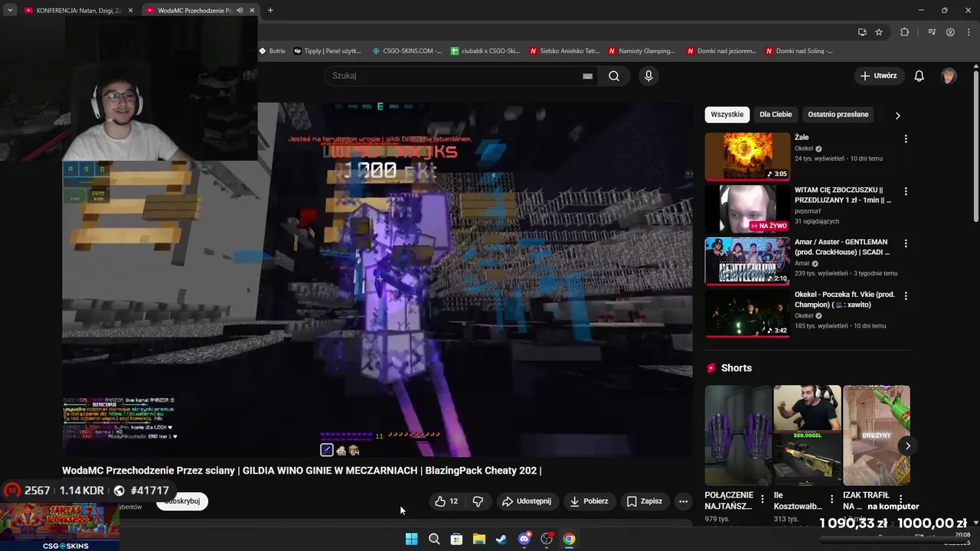Open a new browser tab
The width and height of the screenshot is (980, 551).
(270, 10)
